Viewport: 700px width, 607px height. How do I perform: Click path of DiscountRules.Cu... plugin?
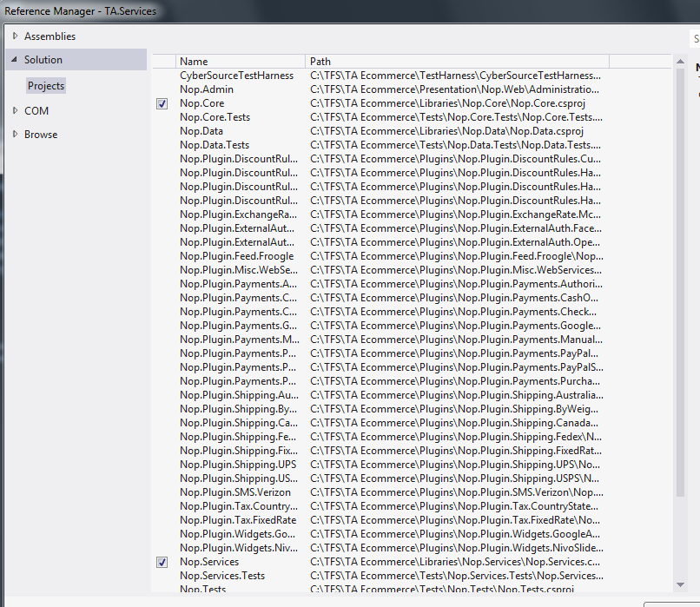pos(456,158)
